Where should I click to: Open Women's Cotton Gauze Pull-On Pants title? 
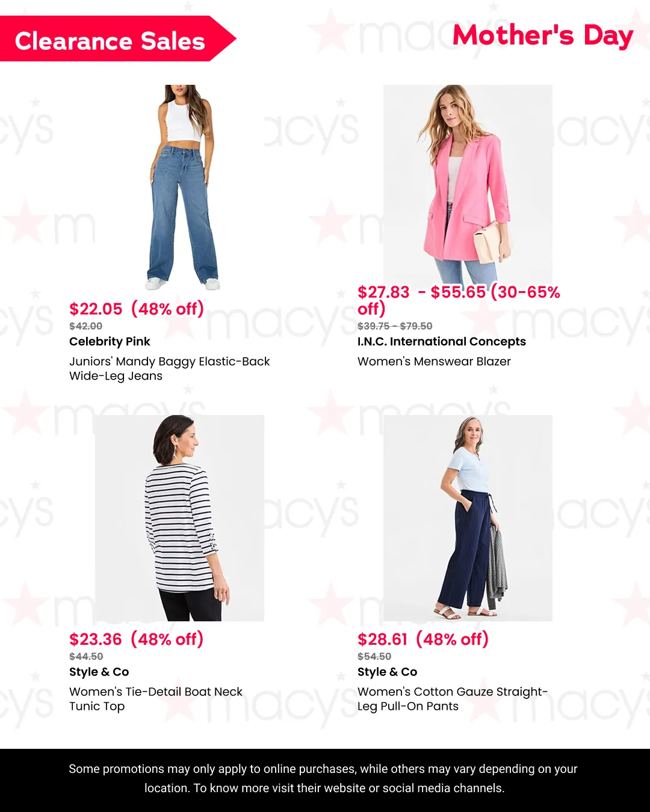click(453, 699)
